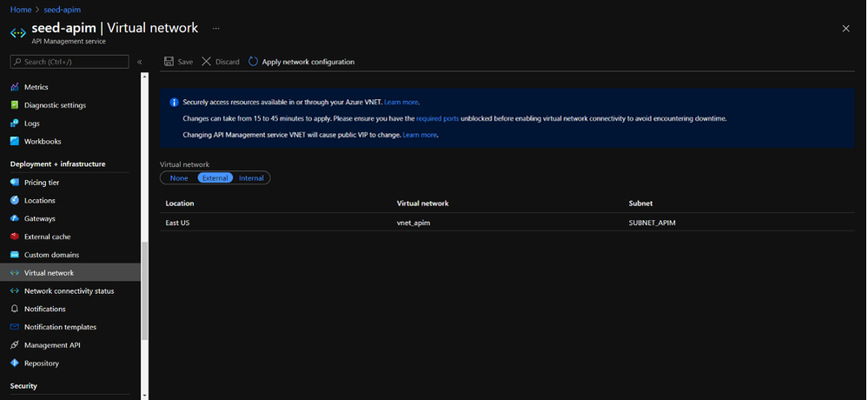868x400 pixels.
Task: Click the Custom domains icon
Action: pyautogui.click(x=15, y=255)
